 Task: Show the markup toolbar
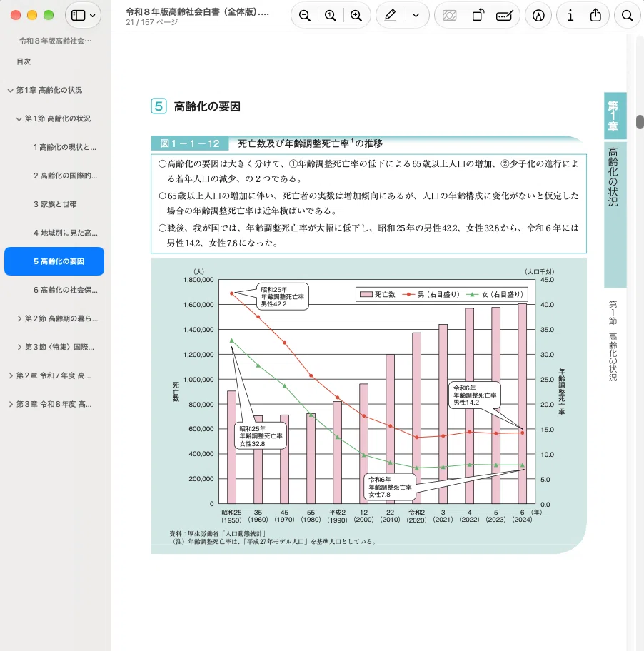(538, 16)
